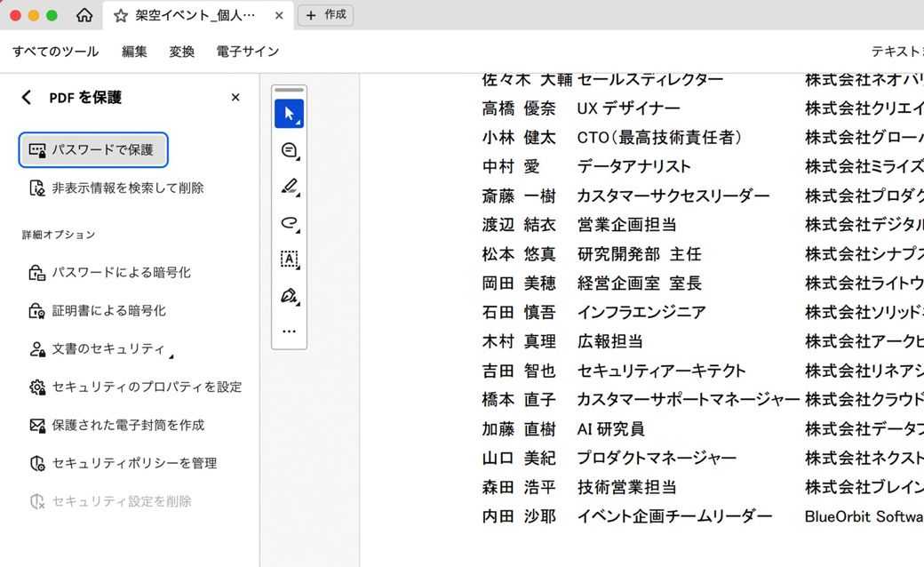Viewport: 924px width, 567px height.
Task: Show more tools via three-dot icon
Action: 289,331
